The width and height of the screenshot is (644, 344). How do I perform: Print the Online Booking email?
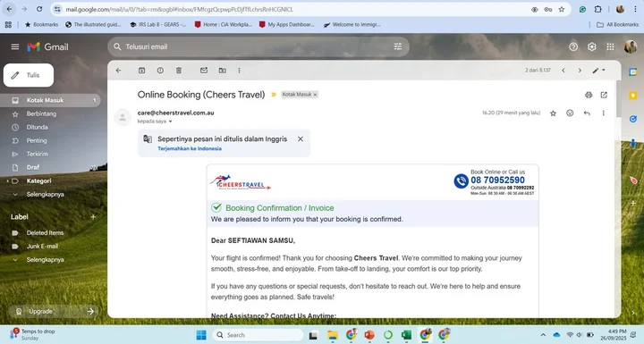click(x=589, y=95)
